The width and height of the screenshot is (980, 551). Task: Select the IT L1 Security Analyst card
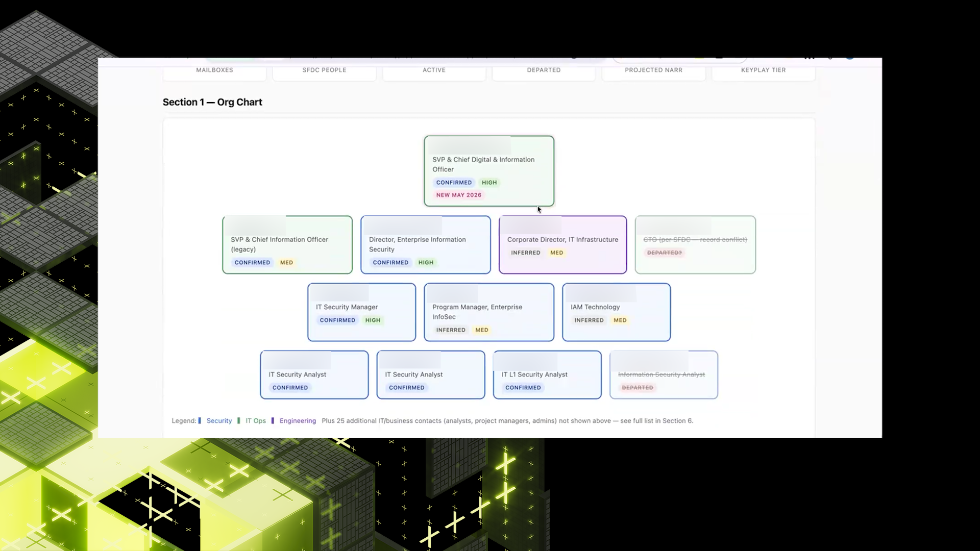click(x=547, y=375)
